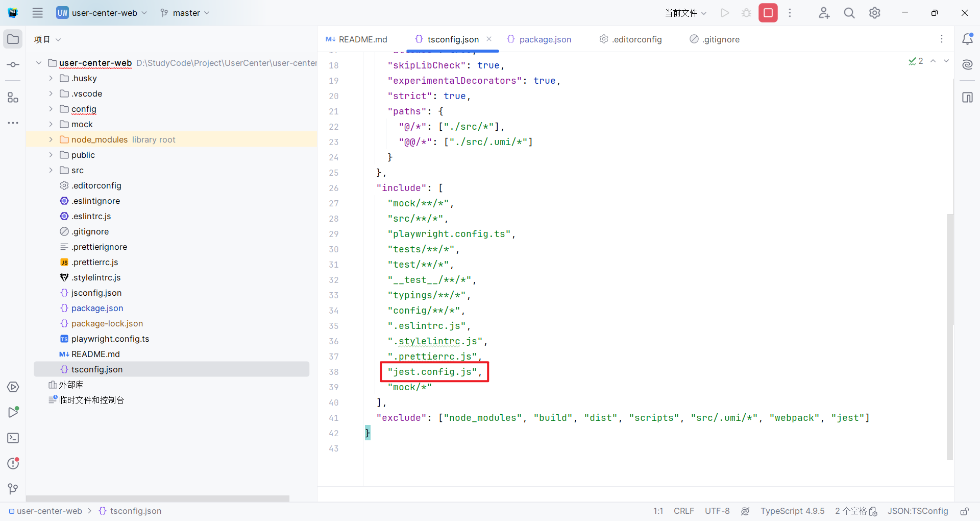Viewport: 980px width, 521px height.
Task: Expand the node_modules folder
Action: coord(51,139)
